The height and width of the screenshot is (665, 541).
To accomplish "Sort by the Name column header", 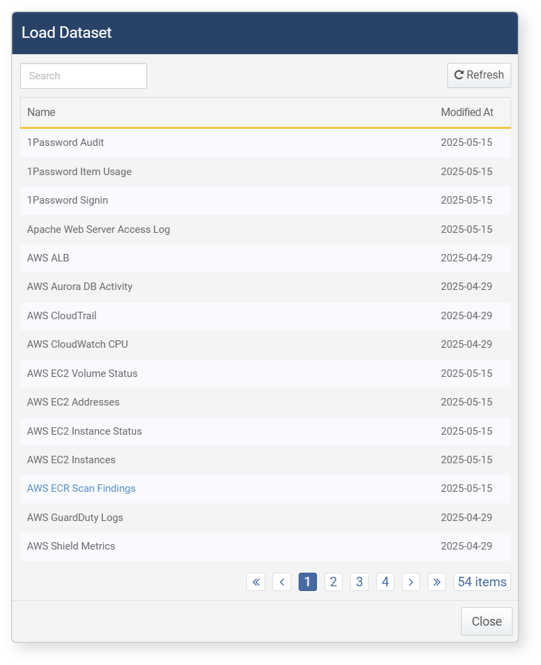I will coord(41,112).
